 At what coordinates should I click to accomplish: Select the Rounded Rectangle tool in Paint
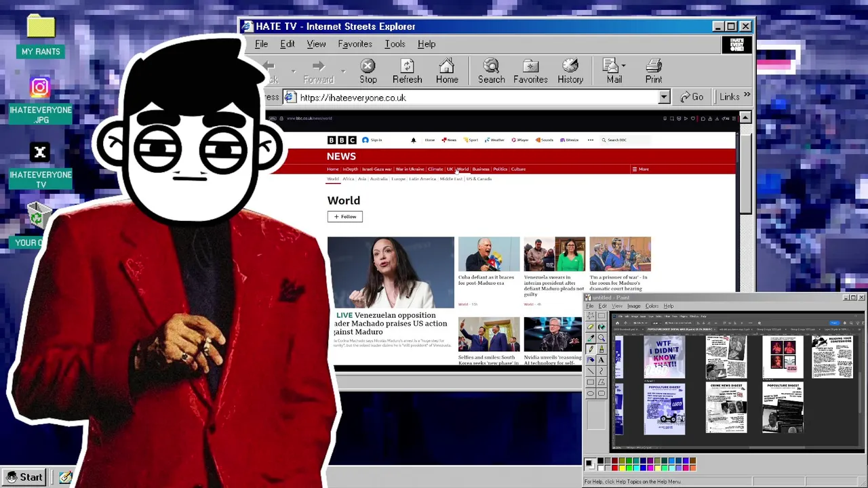click(x=601, y=393)
